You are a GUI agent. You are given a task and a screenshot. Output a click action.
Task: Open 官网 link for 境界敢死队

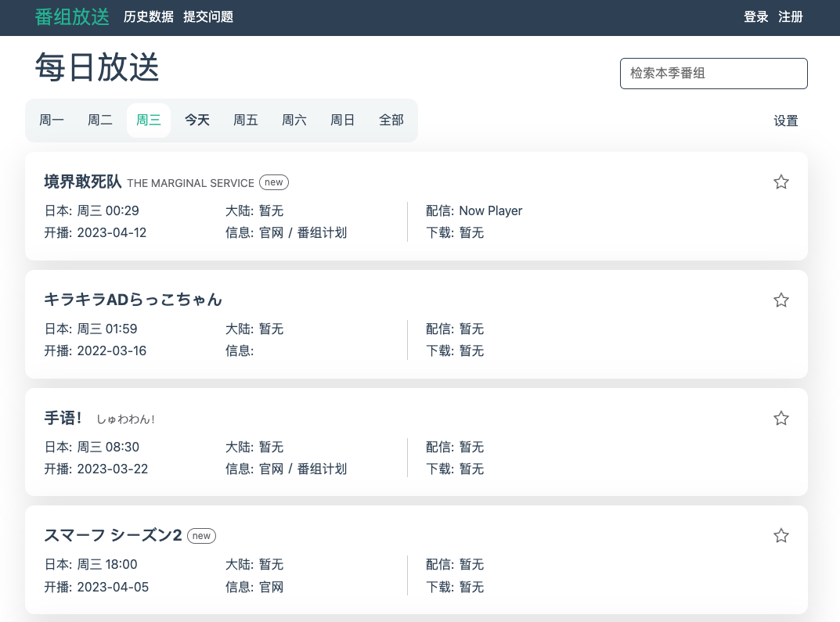[x=271, y=233]
